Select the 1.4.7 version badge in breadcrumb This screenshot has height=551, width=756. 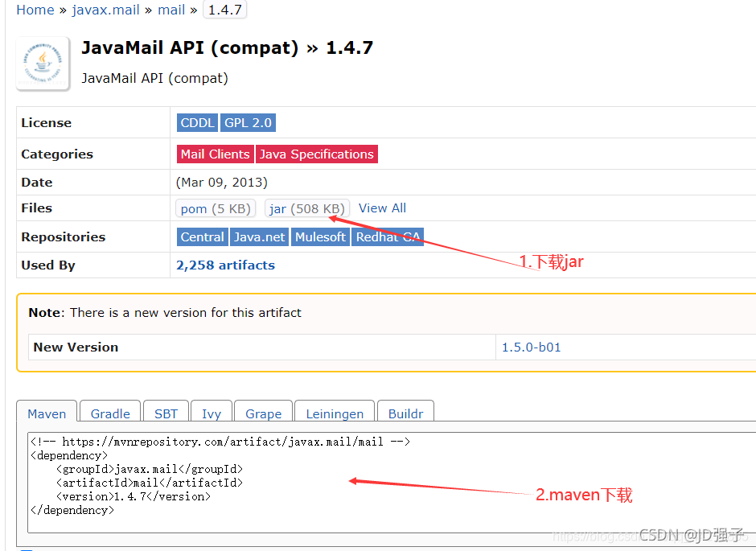(224, 10)
